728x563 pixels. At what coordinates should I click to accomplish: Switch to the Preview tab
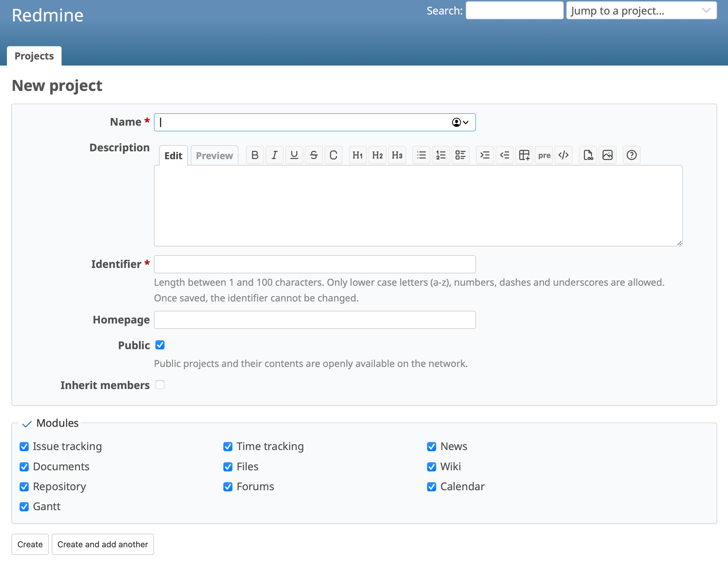(214, 155)
